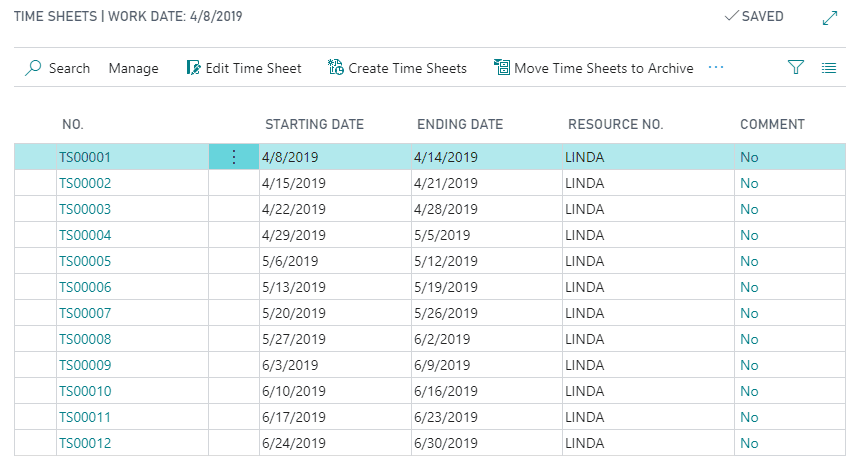
Task: Expand page using the diagonal arrows icon
Action: tap(829, 17)
